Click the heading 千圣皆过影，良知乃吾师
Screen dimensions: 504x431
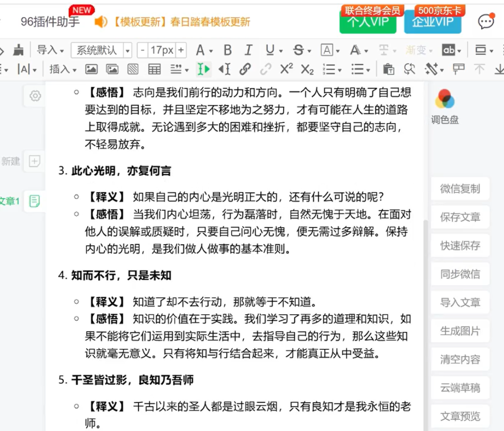click(133, 380)
